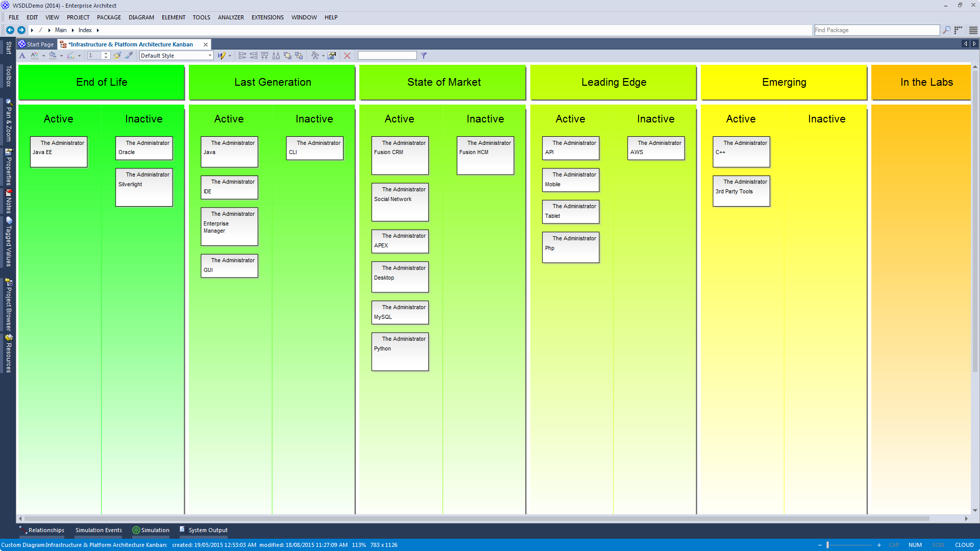Screen dimensions: 980x551
Task: Select the text font 'A' tool
Action: (x=22, y=56)
